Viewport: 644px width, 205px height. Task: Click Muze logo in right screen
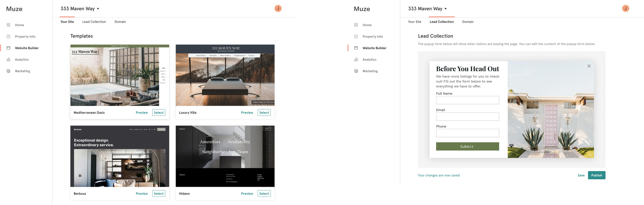click(362, 9)
